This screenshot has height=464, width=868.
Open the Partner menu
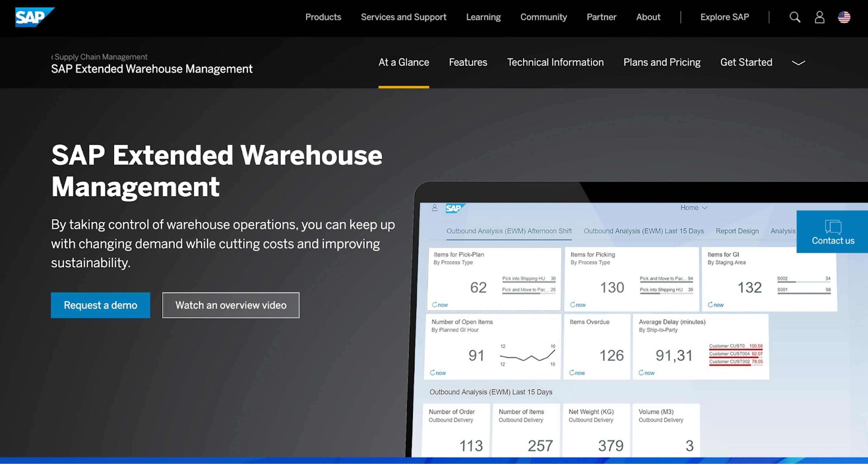click(601, 17)
